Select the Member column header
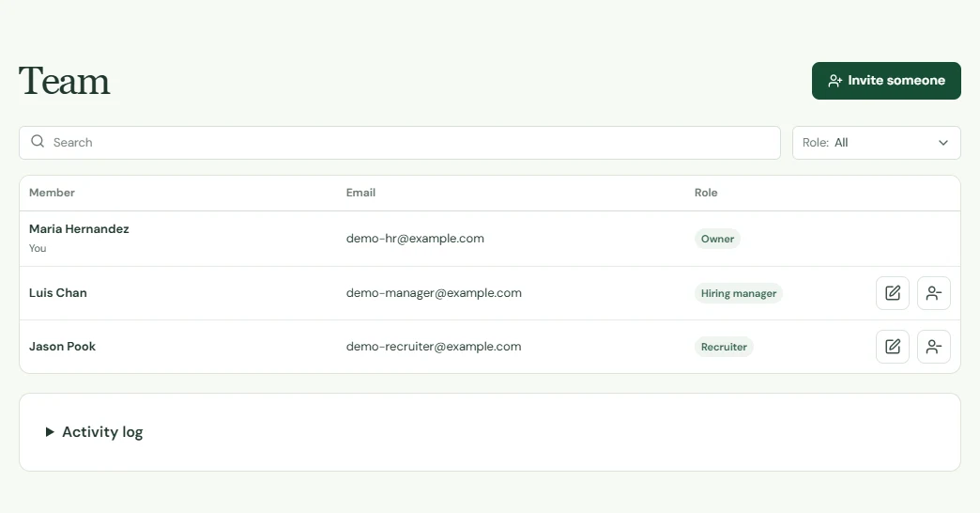The width and height of the screenshot is (980, 513). 52,193
